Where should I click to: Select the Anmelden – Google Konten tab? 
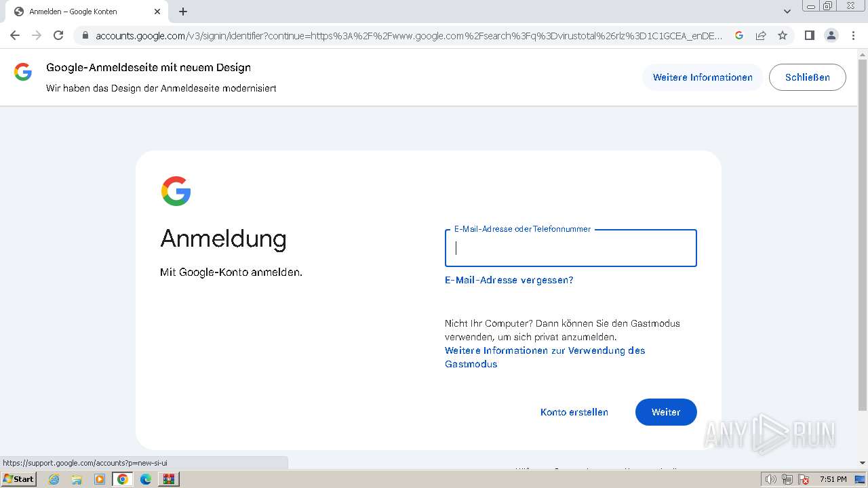pyautogui.click(x=87, y=12)
